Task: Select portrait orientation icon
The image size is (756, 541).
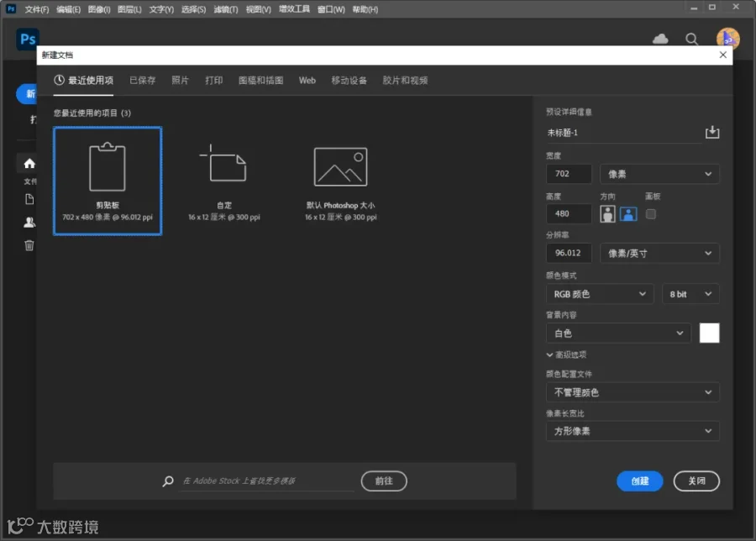Action: tap(607, 213)
